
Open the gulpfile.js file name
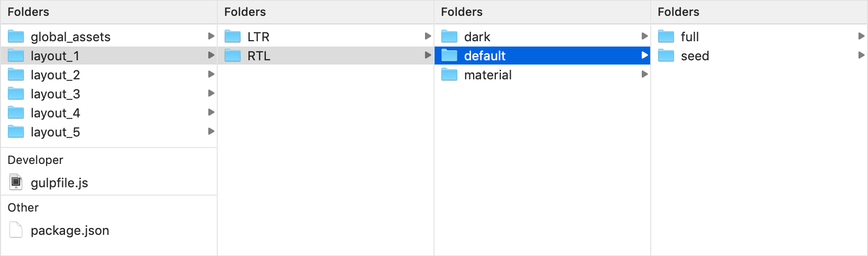pyautogui.click(x=59, y=183)
